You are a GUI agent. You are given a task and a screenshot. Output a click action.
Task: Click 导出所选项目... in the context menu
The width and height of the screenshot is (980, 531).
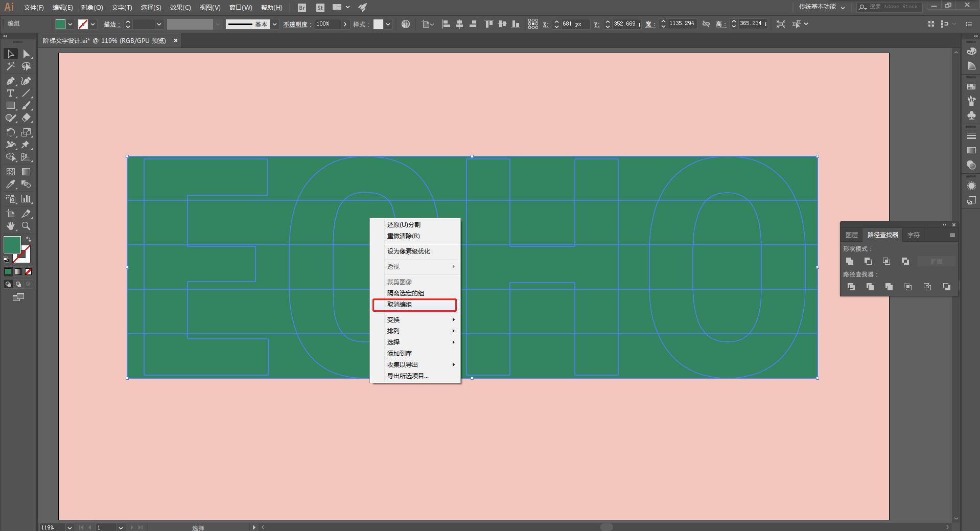(414, 376)
